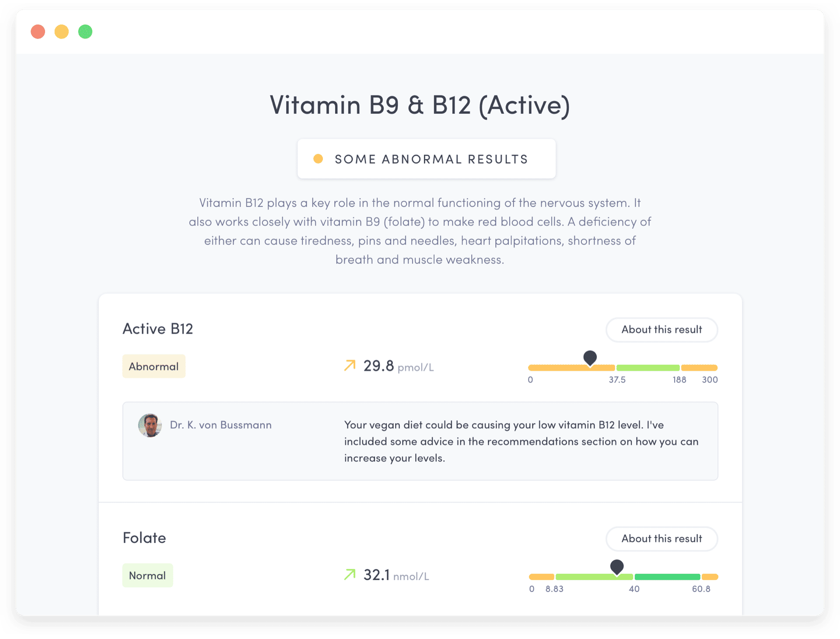Click the Active B12 range marker pin
840x639 pixels.
click(590, 357)
